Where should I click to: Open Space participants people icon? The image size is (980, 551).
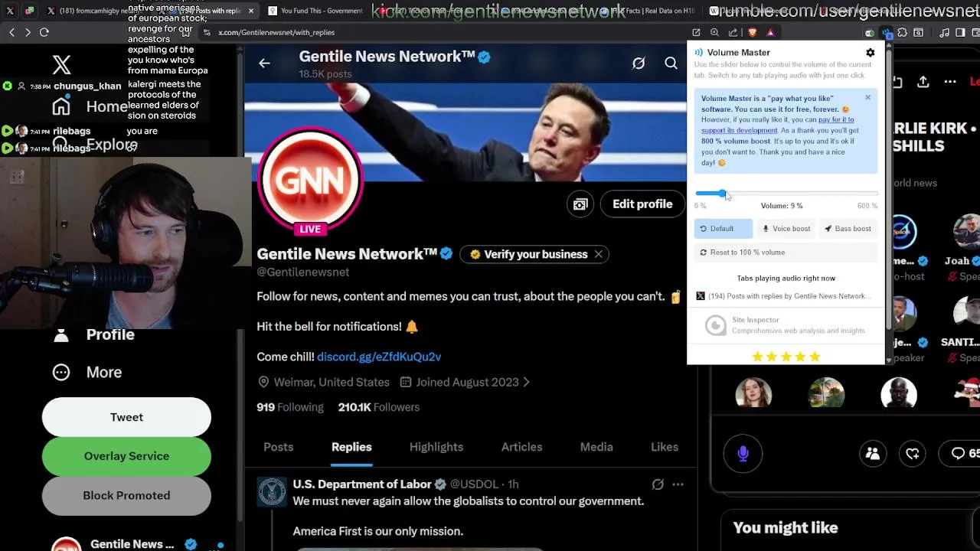point(873,454)
